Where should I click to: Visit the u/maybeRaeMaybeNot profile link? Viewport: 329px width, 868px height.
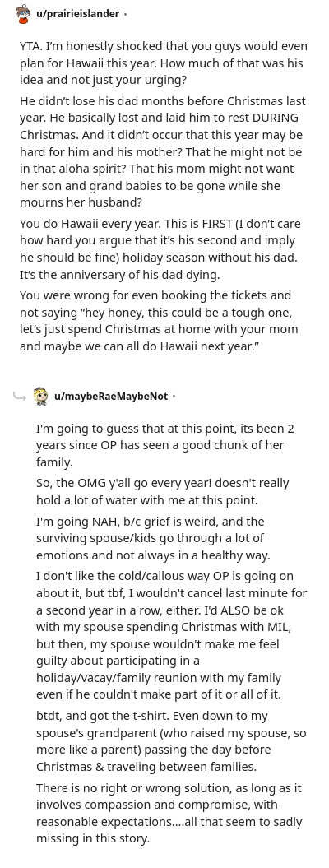(110, 397)
